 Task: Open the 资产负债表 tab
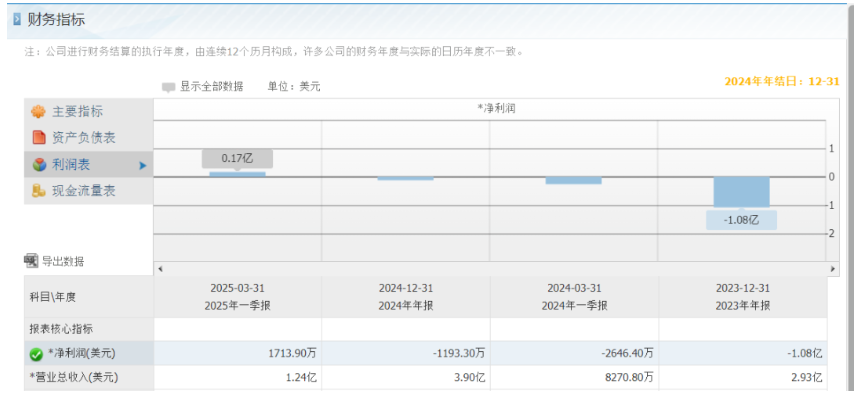coord(88,137)
